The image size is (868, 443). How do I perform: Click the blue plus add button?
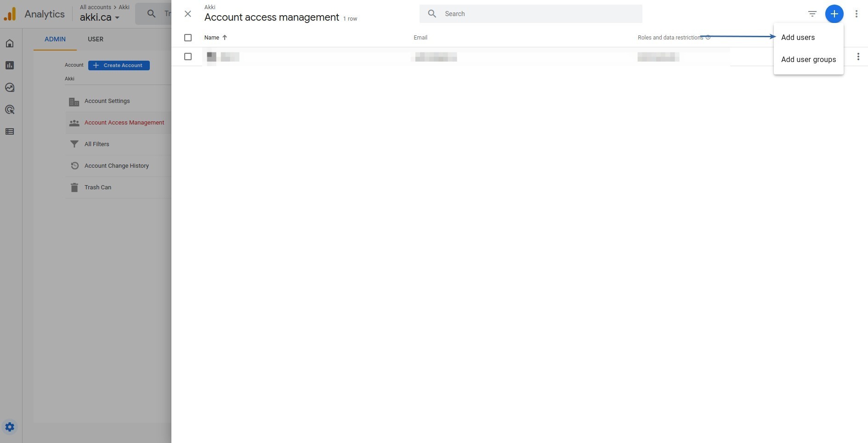click(834, 14)
